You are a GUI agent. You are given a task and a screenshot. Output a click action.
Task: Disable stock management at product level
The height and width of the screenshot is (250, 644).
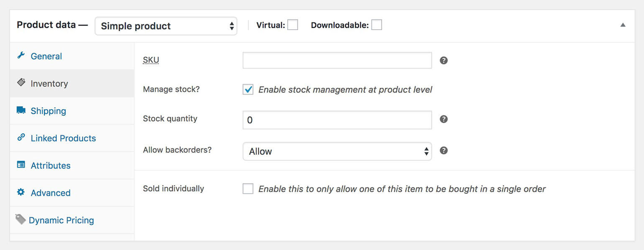pyautogui.click(x=248, y=89)
